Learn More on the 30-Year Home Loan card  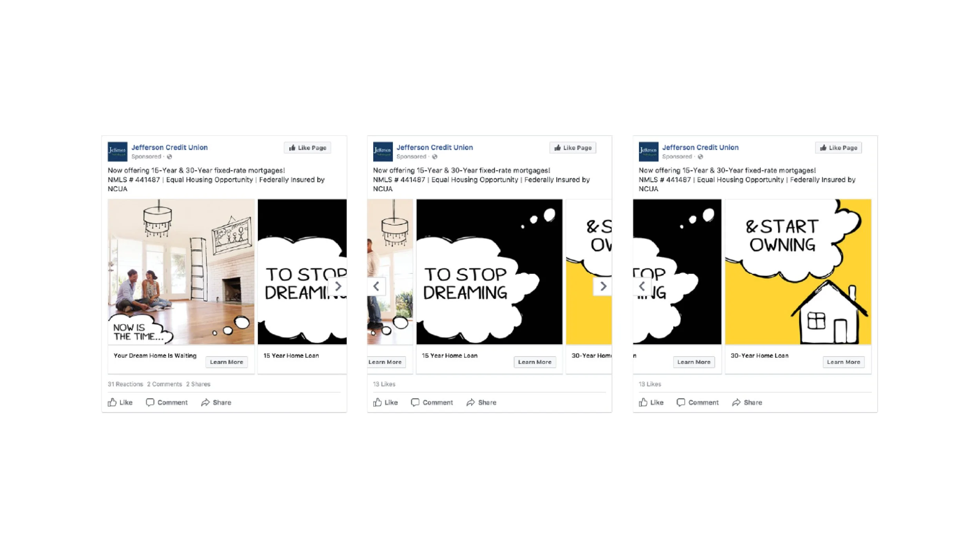click(x=844, y=362)
